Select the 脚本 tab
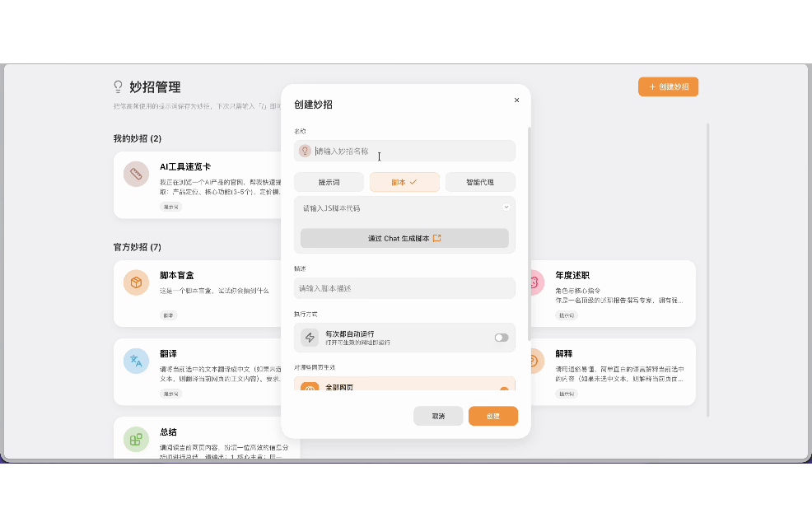The image size is (812, 527). click(x=404, y=182)
